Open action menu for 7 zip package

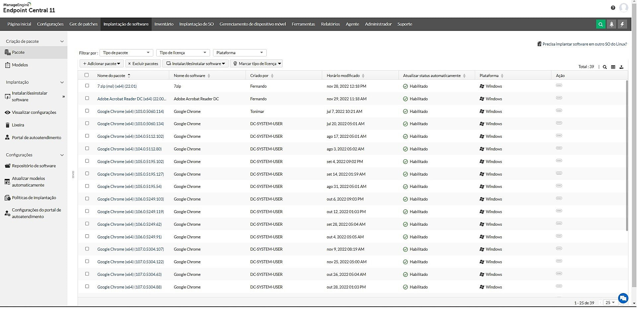[x=559, y=86]
